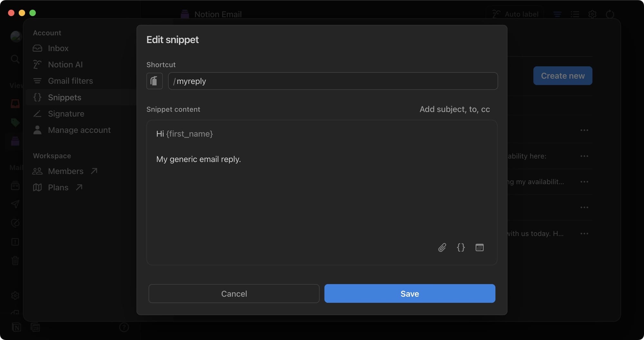Open the Notion app icon at the bottom left

16,327
